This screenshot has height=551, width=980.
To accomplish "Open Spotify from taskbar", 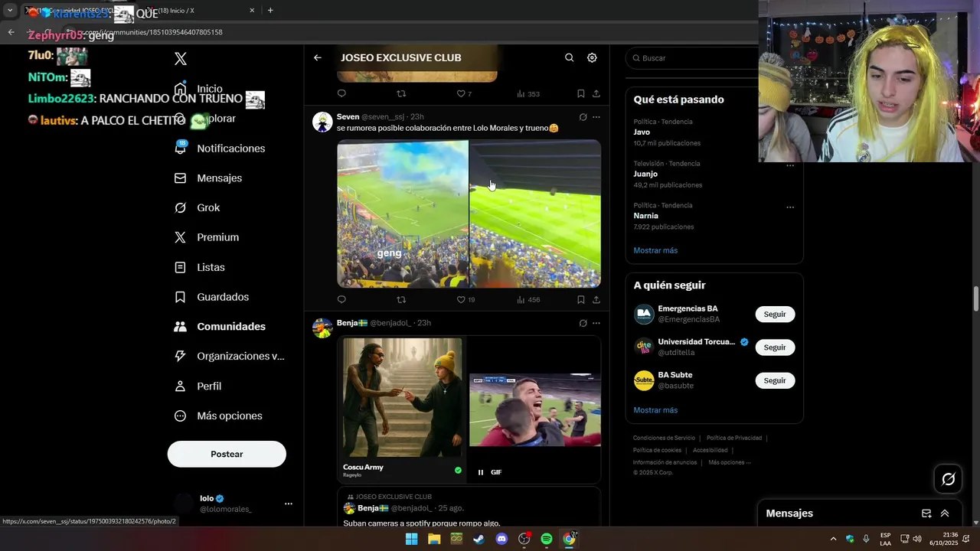I will (547, 539).
